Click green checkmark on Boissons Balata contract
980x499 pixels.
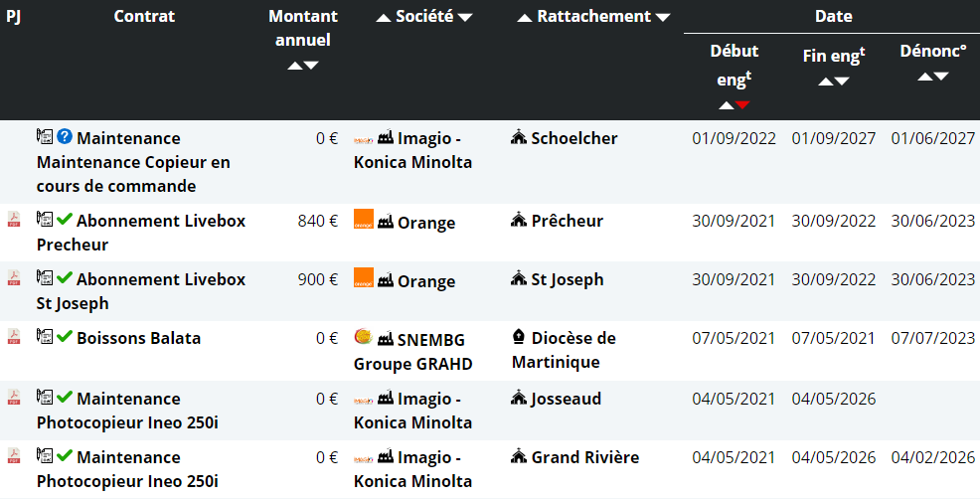65,336
